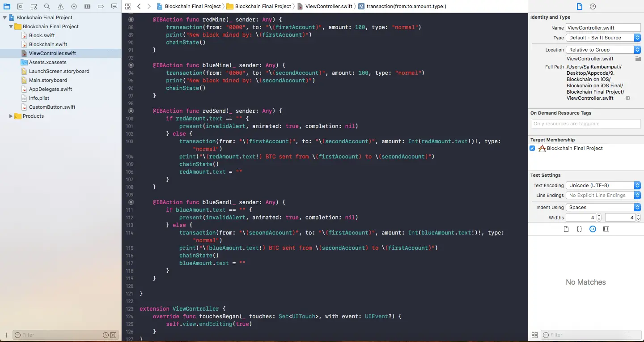The width and height of the screenshot is (644, 342).
Task: Open the related items grid menu
Action: tap(128, 7)
